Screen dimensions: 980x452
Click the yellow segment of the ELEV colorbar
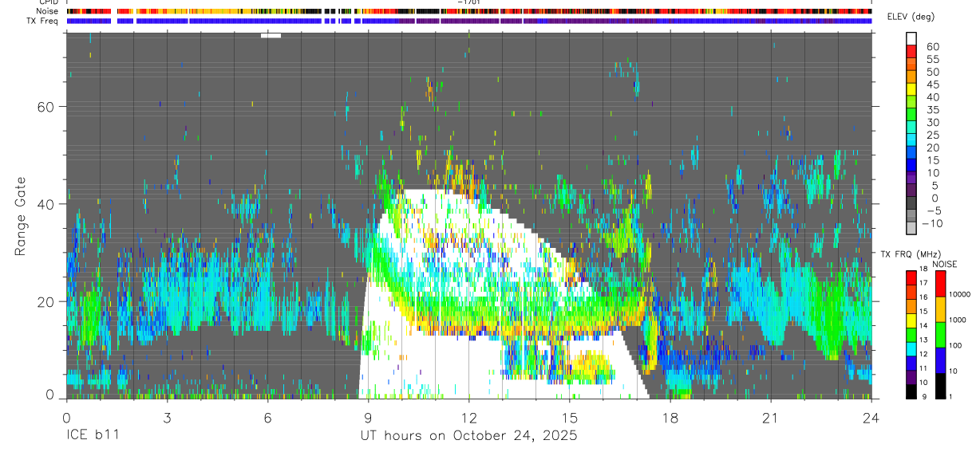click(x=911, y=89)
